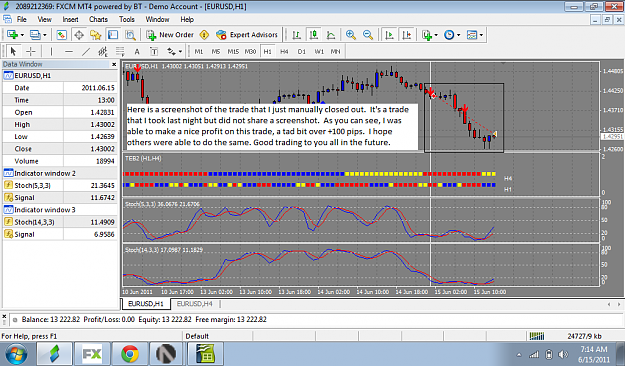Image resolution: width=625 pixels, height=366 pixels.
Task: Select the Draw Text Label tool
Action: click(x=154, y=51)
